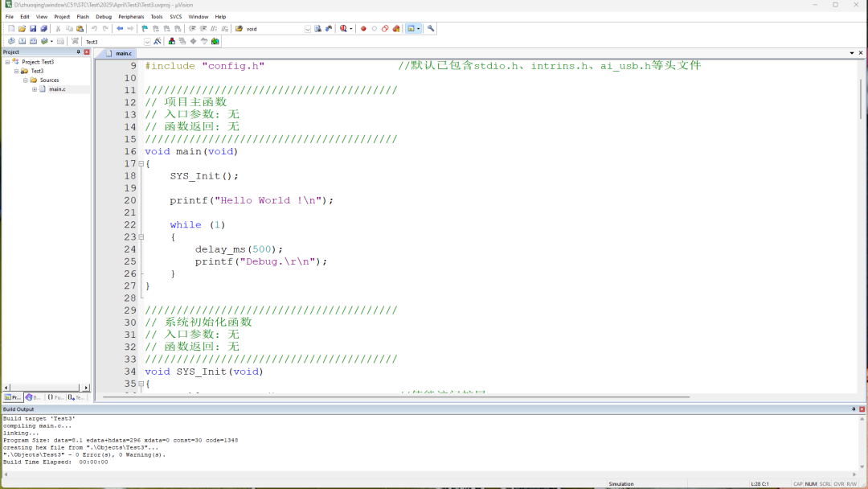Switch to the Functions panel tab

[x=55, y=397]
